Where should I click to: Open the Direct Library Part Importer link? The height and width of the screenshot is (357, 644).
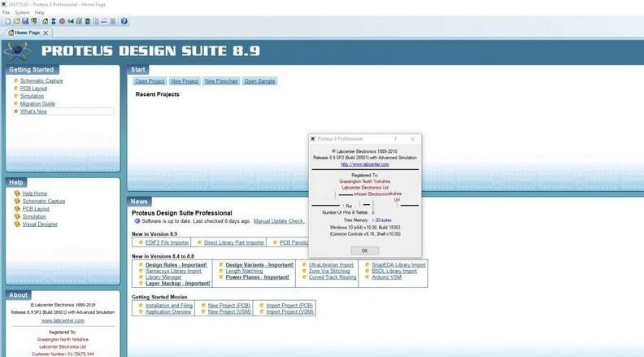(x=234, y=243)
